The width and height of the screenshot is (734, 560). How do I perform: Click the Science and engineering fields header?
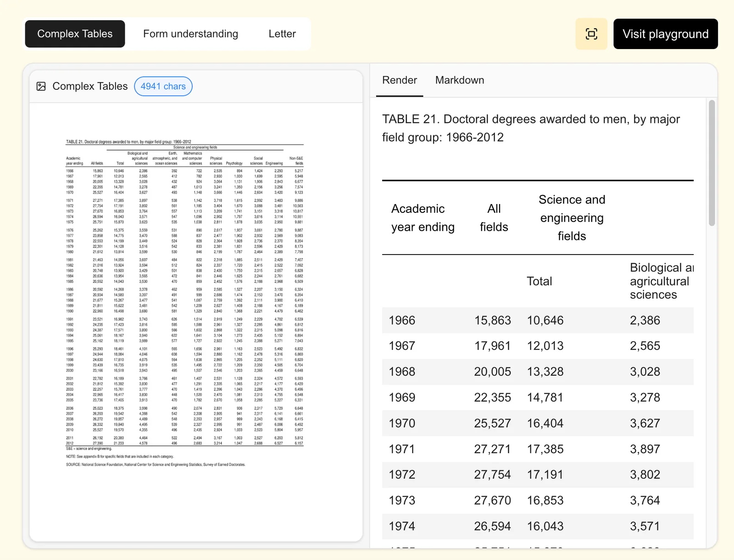click(x=572, y=218)
